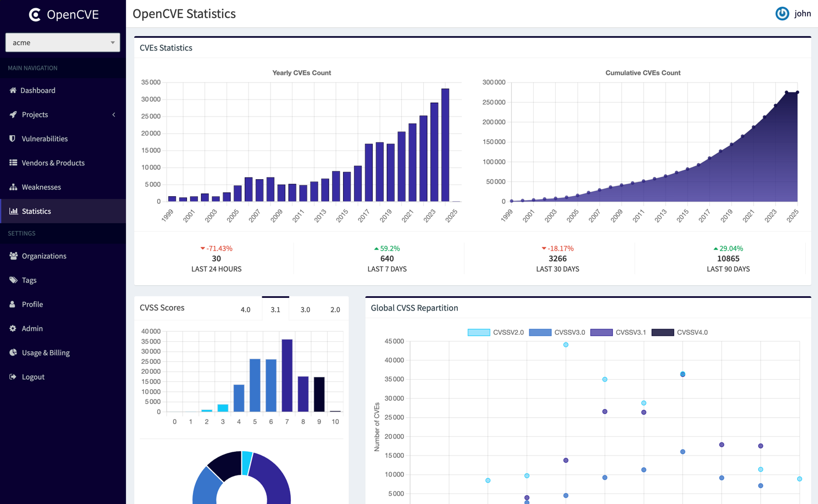This screenshot has height=504, width=818.
Task: Click the Vulnerabilities shield icon
Action: point(13,139)
